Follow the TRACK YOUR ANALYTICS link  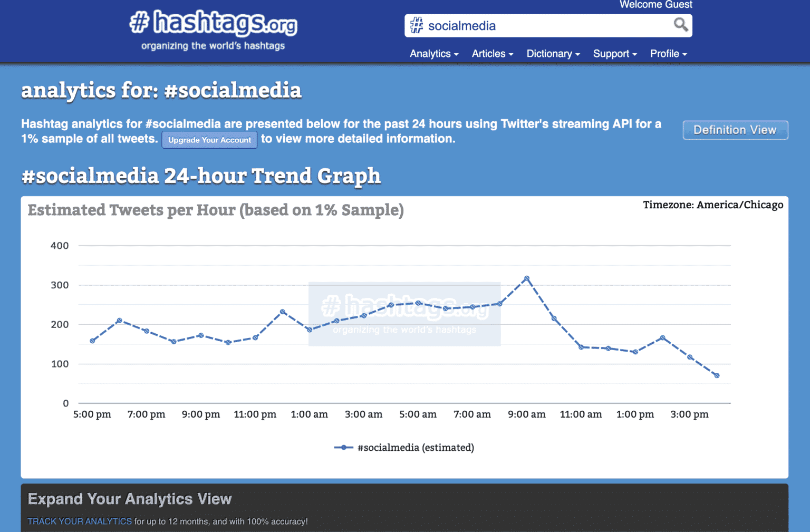[x=79, y=521]
